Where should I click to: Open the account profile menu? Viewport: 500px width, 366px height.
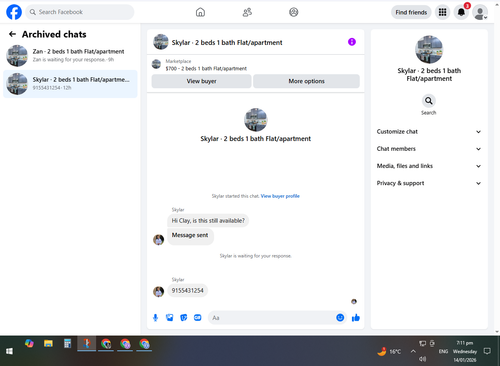[480, 12]
